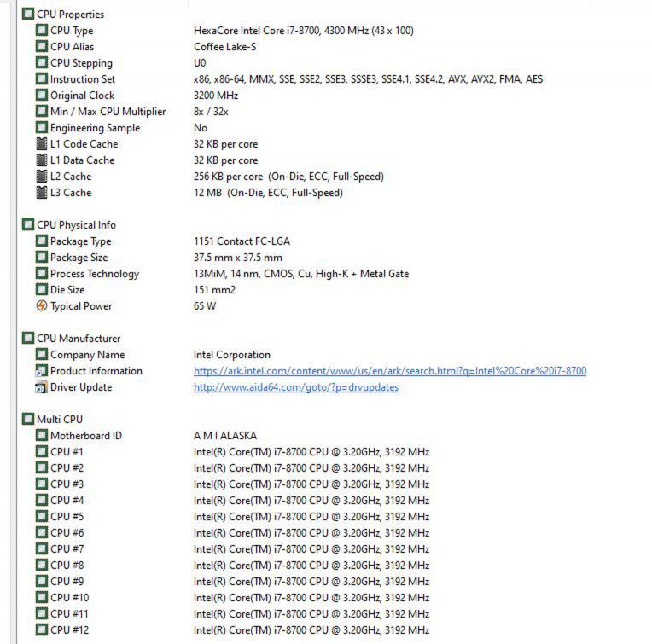Click the Driver Update link icon

pos(42,386)
